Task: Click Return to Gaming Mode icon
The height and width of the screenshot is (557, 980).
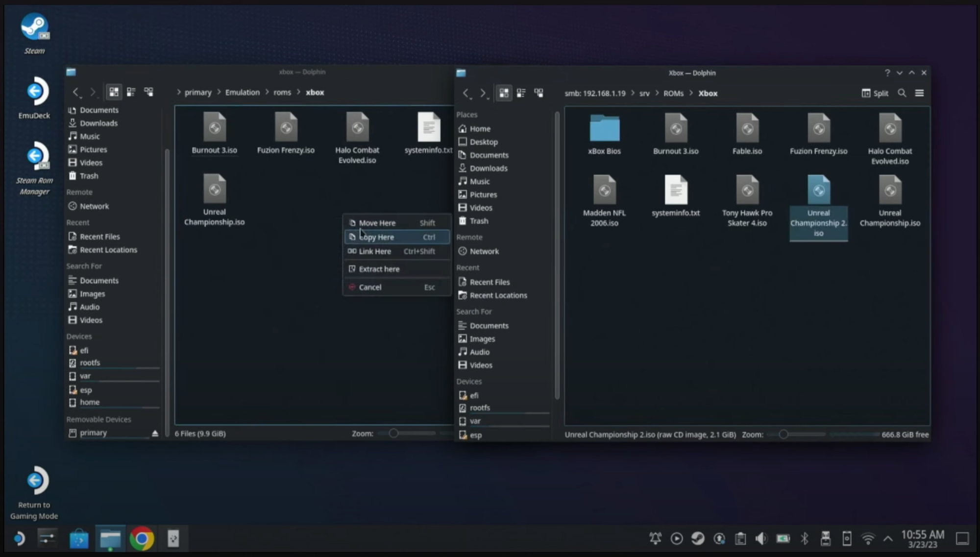Action: tap(34, 493)
